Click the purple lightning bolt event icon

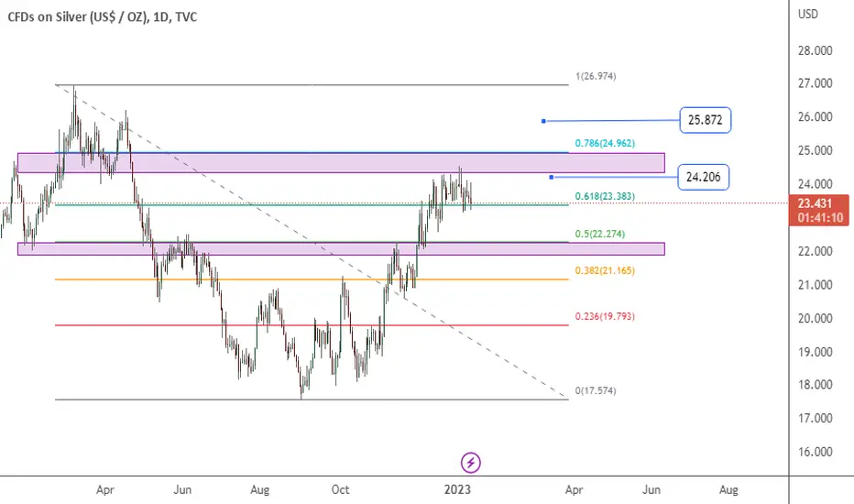pyautogui.click(x=471, y=463)
